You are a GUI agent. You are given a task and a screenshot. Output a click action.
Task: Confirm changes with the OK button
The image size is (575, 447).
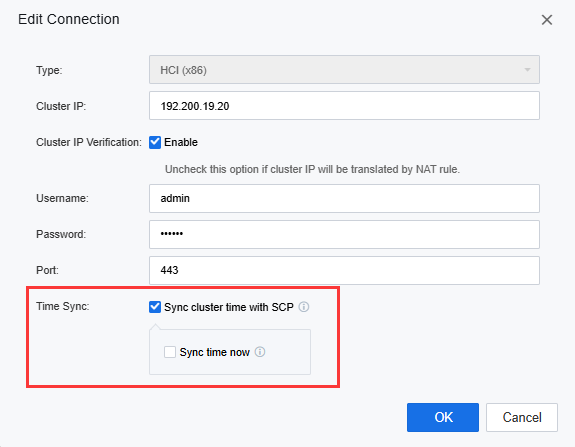(443, 417)
